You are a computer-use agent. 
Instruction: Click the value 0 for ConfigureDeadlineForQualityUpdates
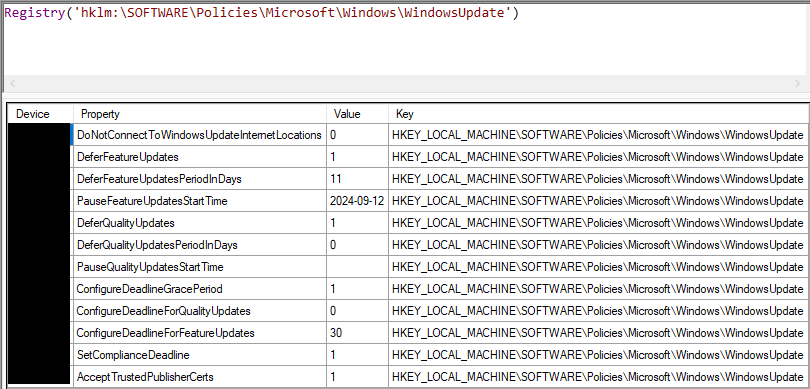coord(357,311)
